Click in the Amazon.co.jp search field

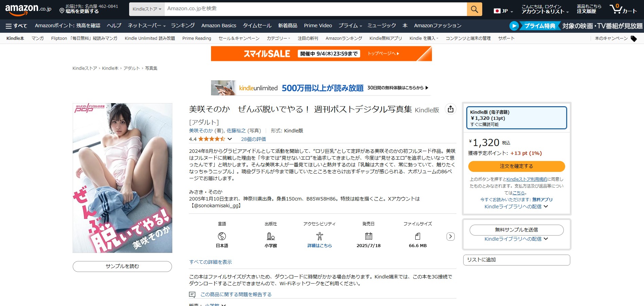[x=315, y=9]
